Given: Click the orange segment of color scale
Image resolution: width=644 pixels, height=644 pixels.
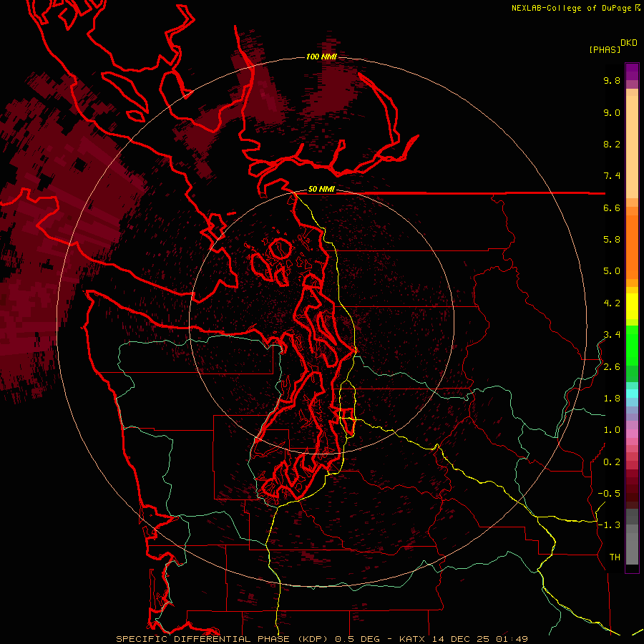Looking at the screenshot, I should 632,247.
